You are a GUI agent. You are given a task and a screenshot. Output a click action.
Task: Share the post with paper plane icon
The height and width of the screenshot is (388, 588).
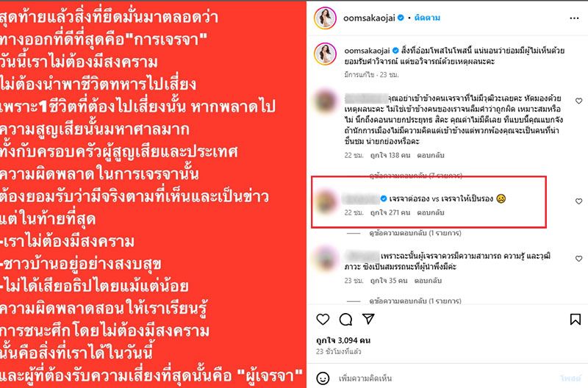[368, 319]
